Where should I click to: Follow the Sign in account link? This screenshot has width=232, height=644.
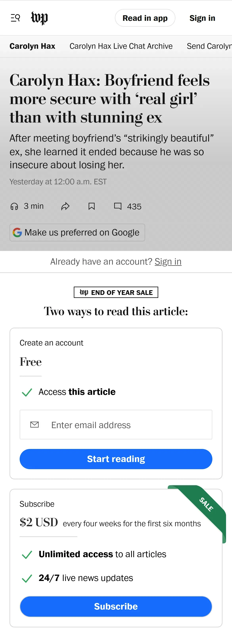pyautogui.click(x=168, y=261)
